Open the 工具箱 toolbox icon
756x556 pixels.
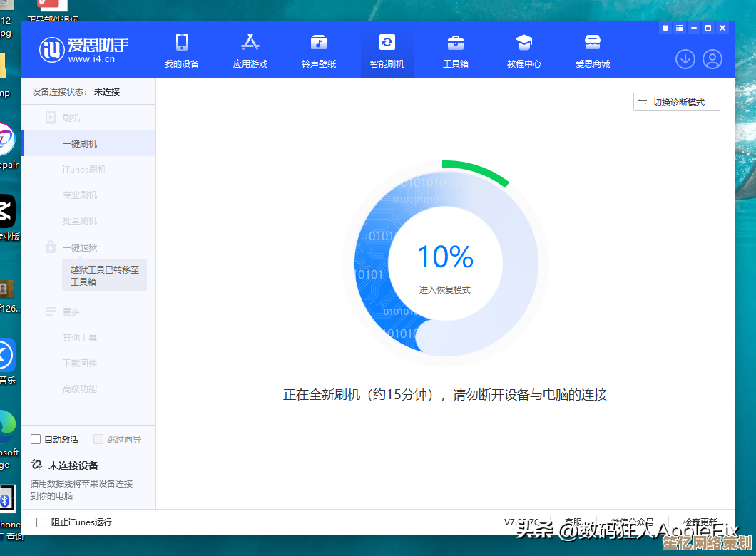tap(456, 42)
